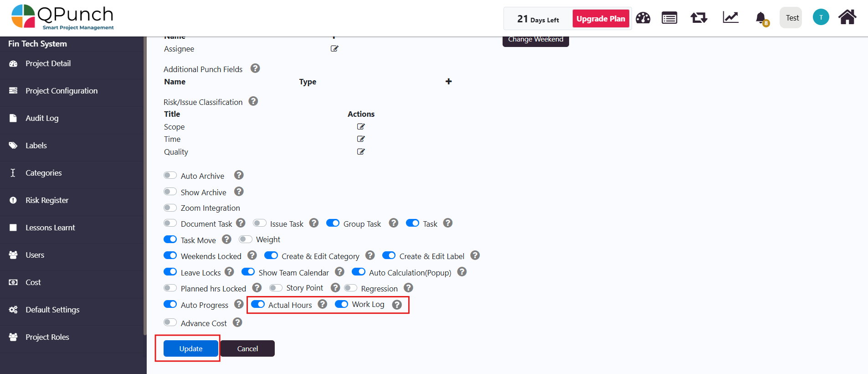Viewport: 868px width, 374px height.
Task: Edit the Quality risk classification
Action: (361, 152)
